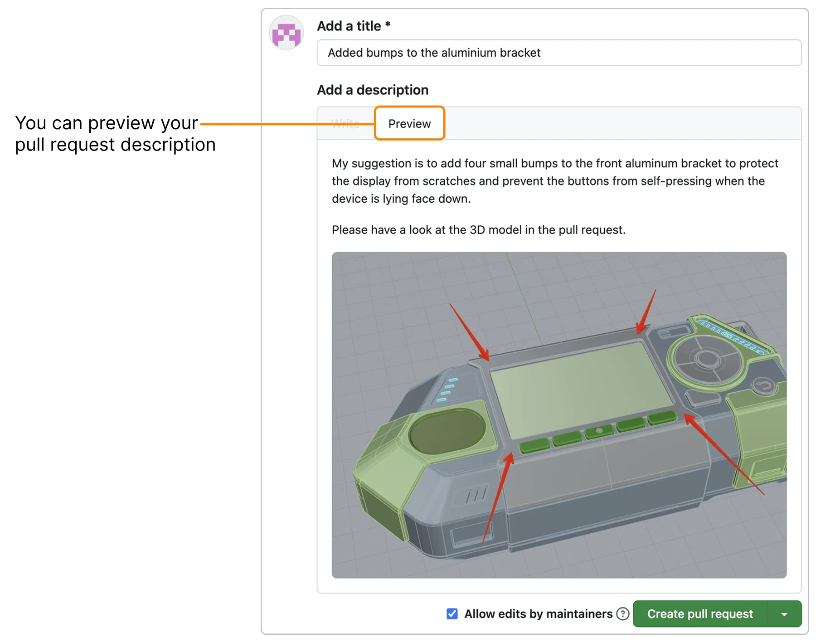
Task: Open the 3D model image preview
Action: tap(559, 415)
